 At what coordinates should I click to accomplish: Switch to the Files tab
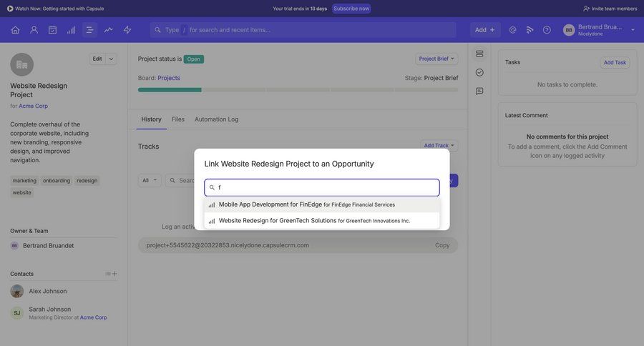(x=178, y=119)
